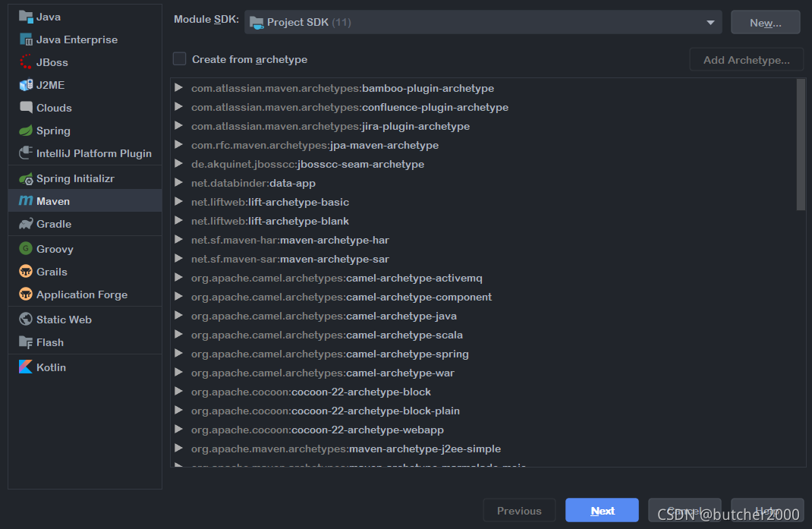Expand jira-plugin-archetype node
Screen dimensions: 812x529
(178, 125)
